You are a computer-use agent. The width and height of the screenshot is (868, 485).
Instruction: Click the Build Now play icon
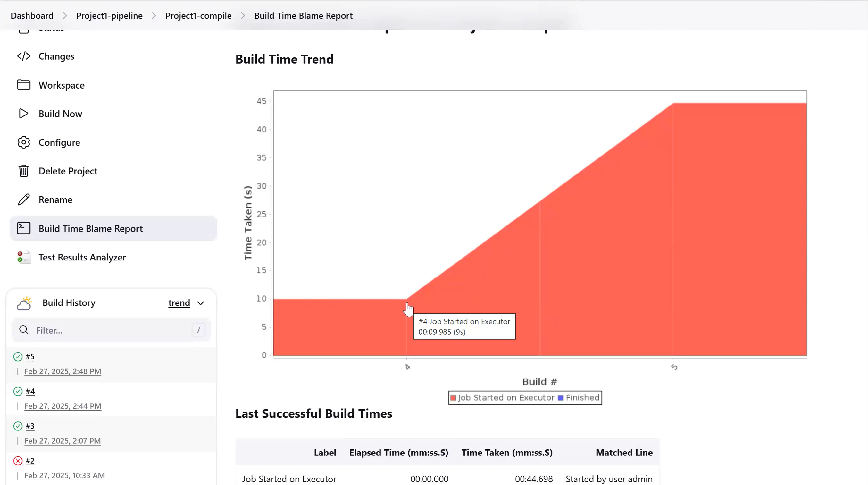(x=24, y=113)
